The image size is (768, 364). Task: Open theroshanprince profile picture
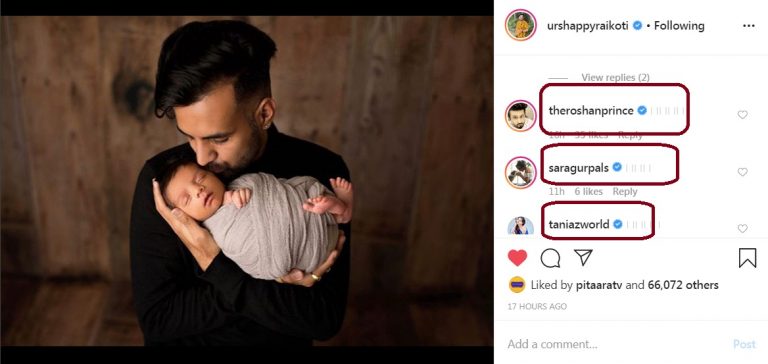click(x=521, y=116)
